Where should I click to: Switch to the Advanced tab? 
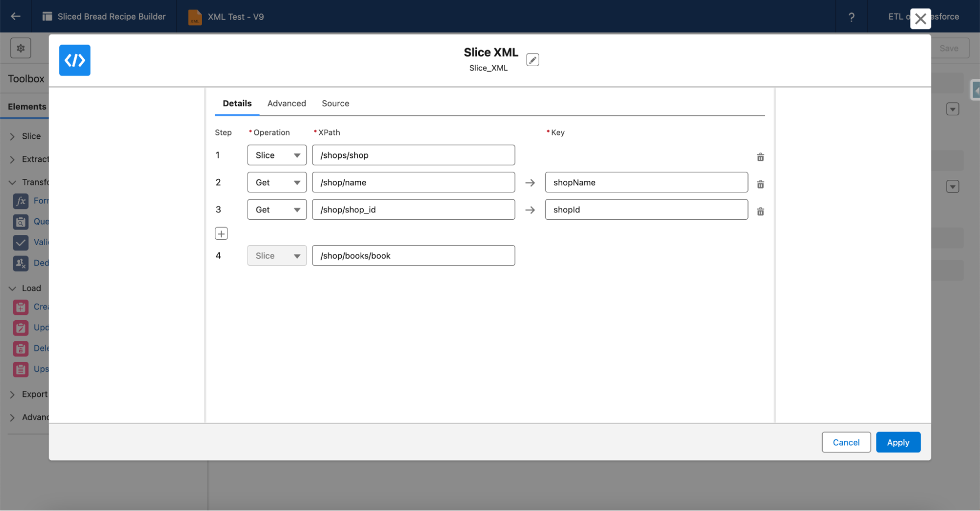(x=286, y=103)
